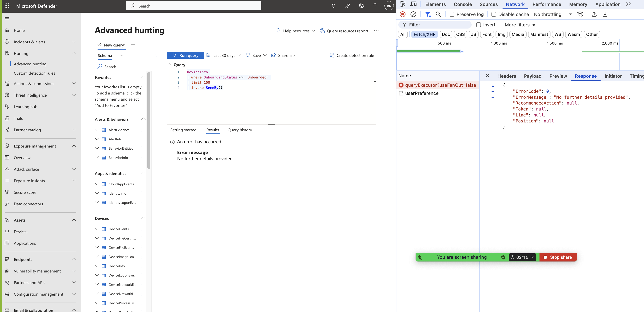Stop recording network log

click(x=403, y=14)
